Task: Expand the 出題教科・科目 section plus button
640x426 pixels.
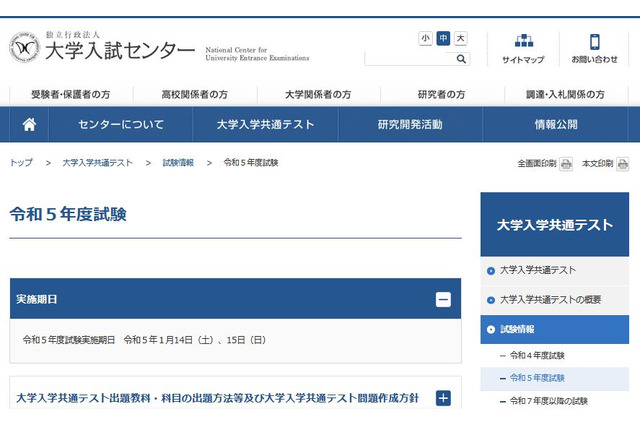Action: click(x=443, y=398)
